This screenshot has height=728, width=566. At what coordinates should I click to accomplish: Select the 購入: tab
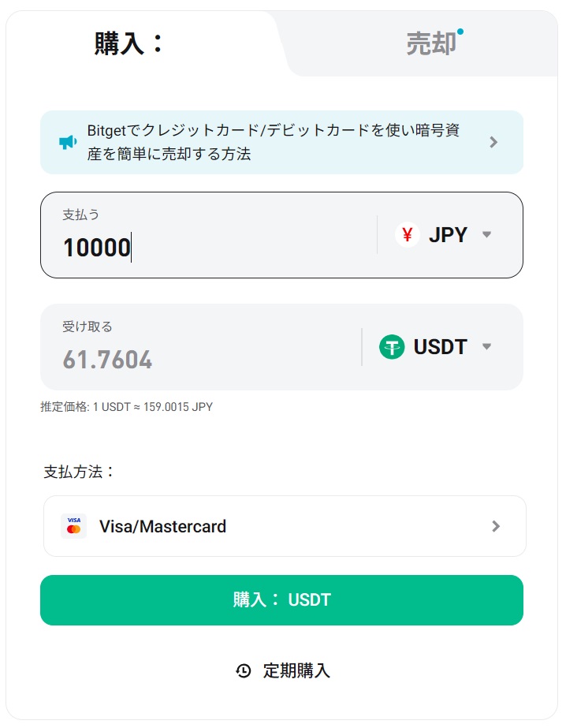[130, 43]
